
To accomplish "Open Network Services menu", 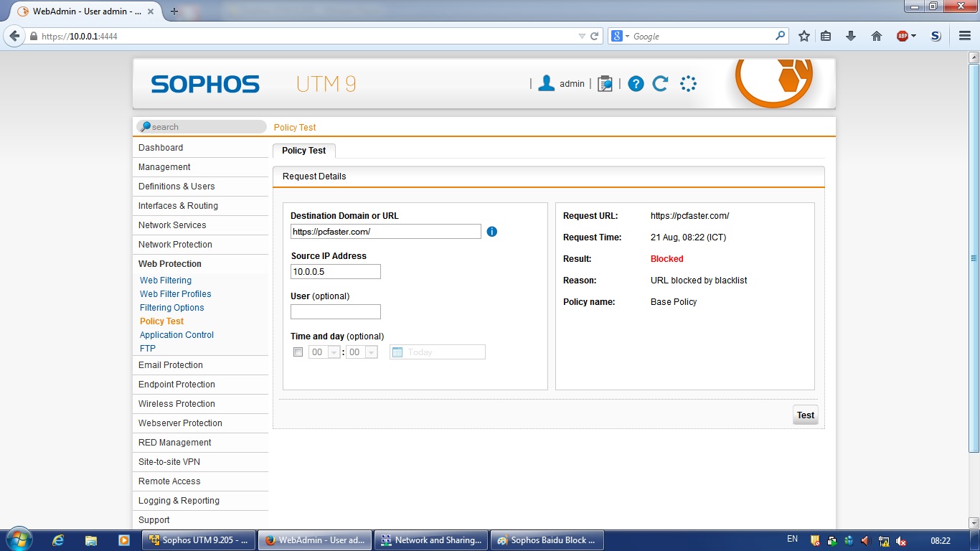I will click(x=200, y=225).
